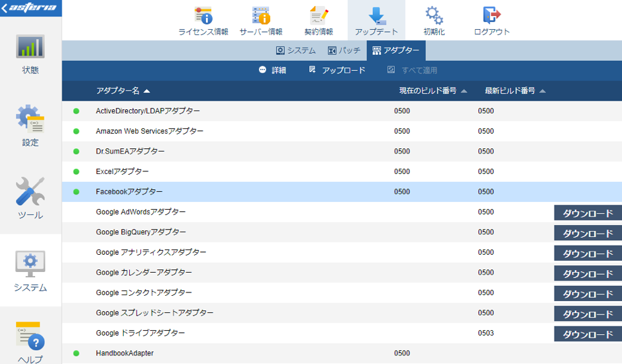Image resolution: width=622 pixels, height=364 pixels.
Task: Switch to the システム tab
Action: (296, 50)
